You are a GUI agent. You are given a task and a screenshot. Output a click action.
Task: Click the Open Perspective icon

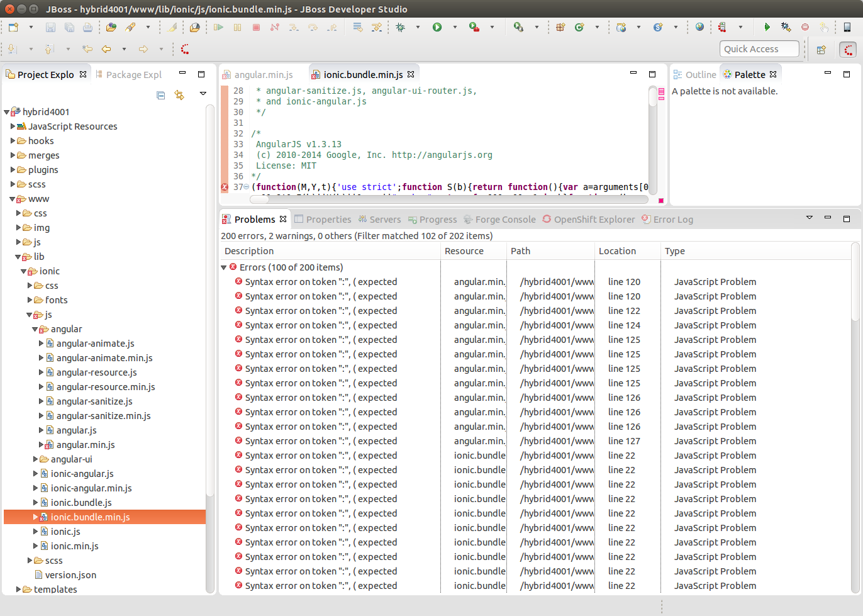[821, 50]
